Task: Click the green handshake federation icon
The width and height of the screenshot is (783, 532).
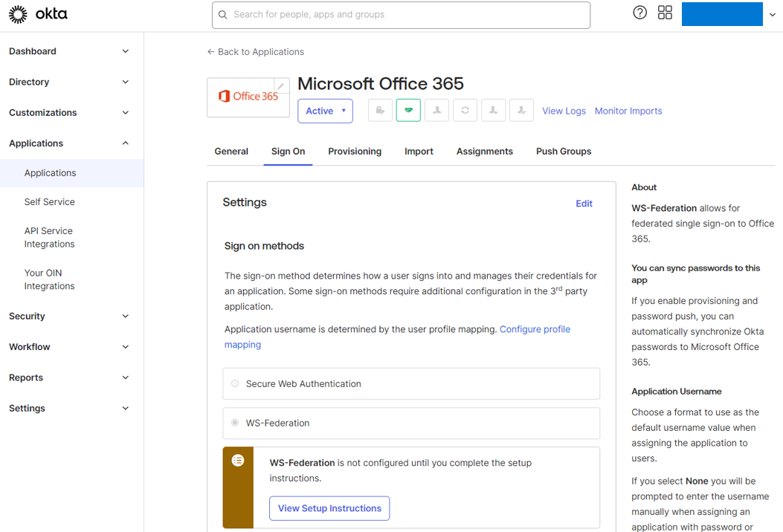Action: click(x=408, y=110)
